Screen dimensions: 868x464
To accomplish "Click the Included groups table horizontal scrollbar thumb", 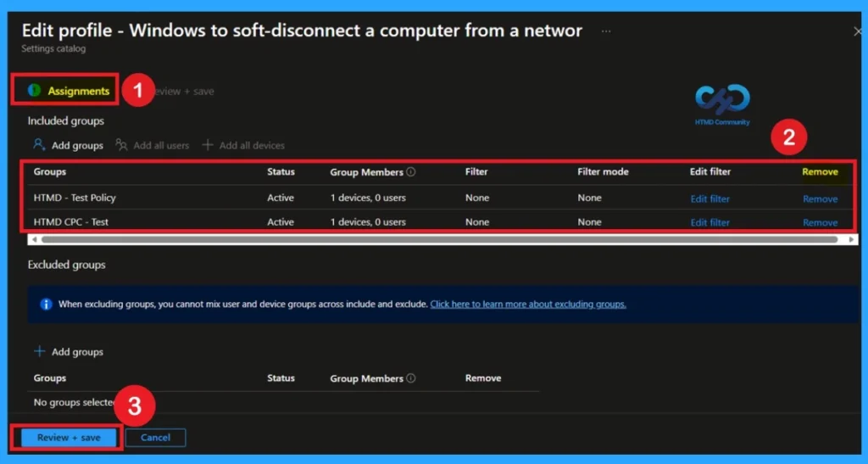I will click(x=440, y=240).
